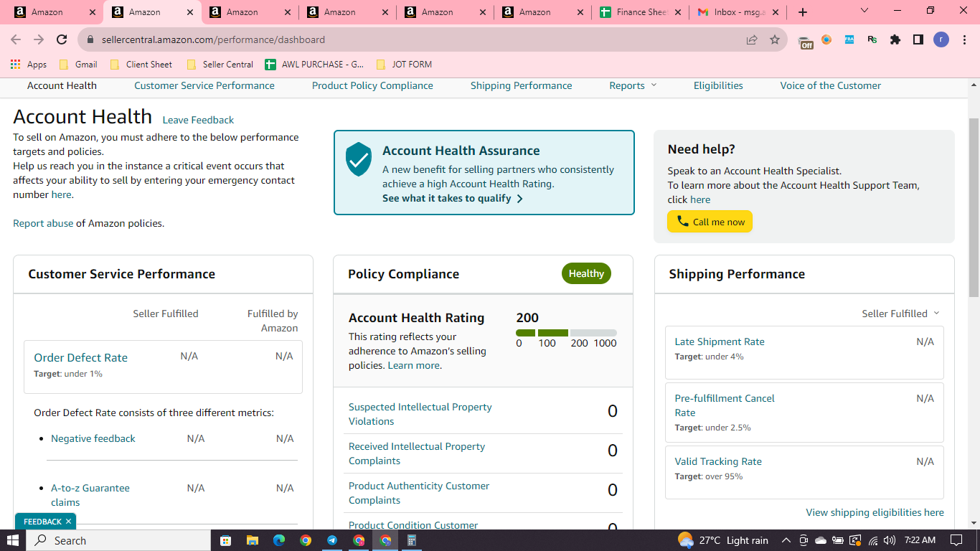980x551 pixels.
Task: Expand the Reports dropdown menu
Action: coord(633,85)
